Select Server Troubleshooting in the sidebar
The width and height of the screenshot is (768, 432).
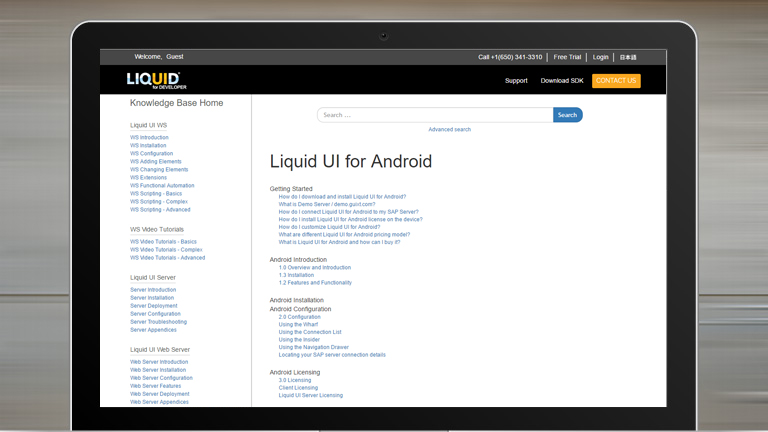coord(158,322)
